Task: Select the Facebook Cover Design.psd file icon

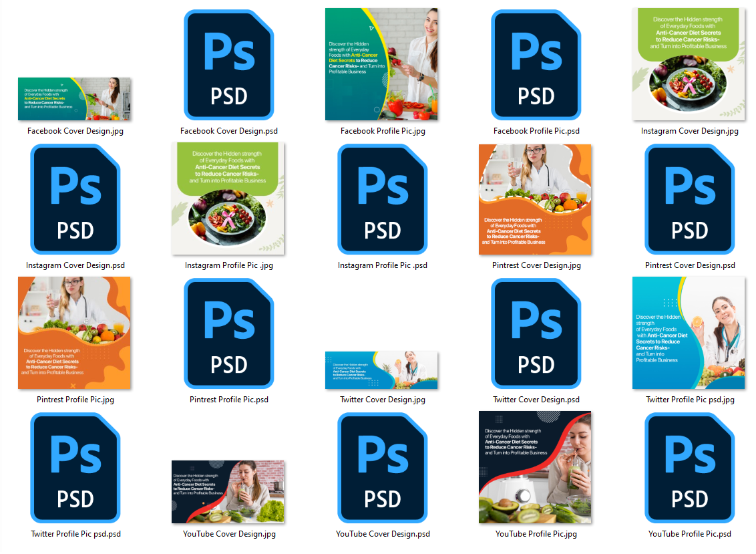Action: 228,65
